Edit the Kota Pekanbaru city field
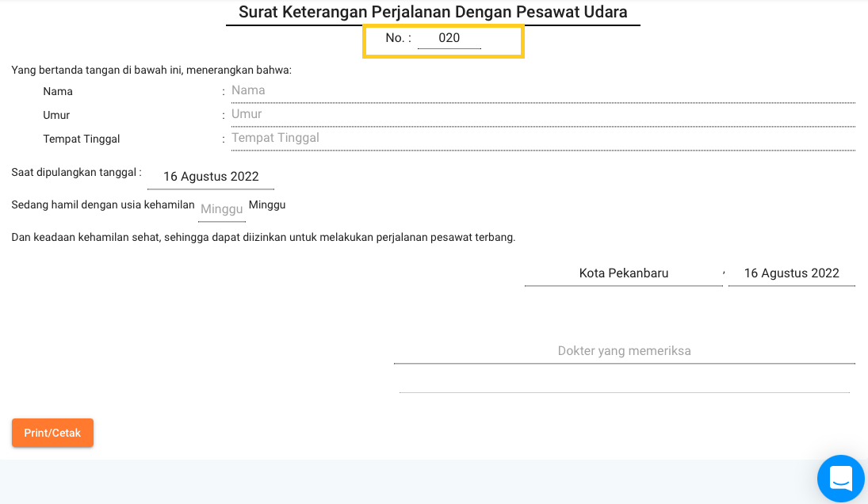 pos(623,273)
